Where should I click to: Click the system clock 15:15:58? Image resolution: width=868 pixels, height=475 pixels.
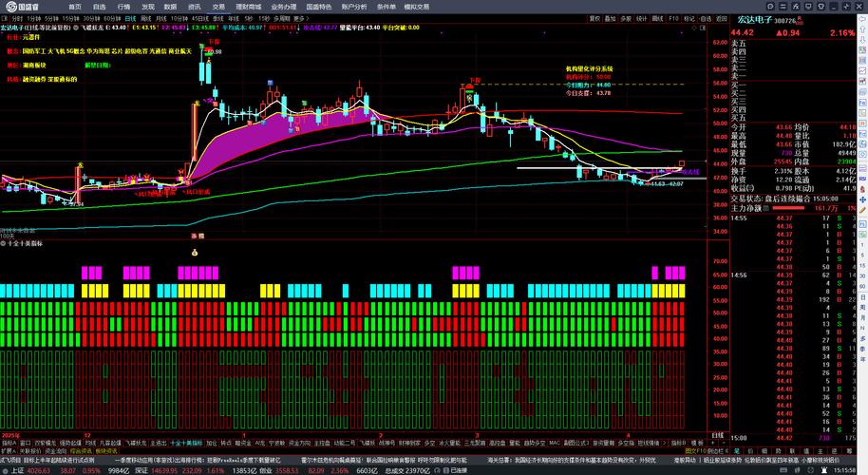845,470
